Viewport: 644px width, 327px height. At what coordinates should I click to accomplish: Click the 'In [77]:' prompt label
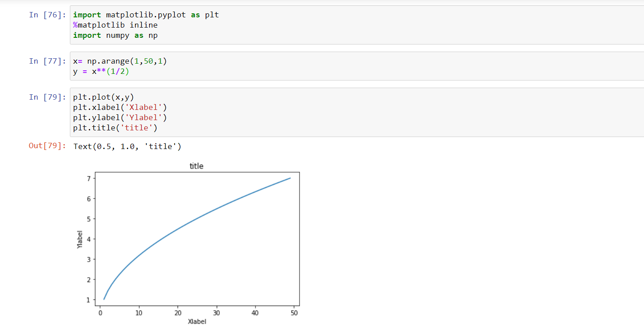(x=48, y=61)
